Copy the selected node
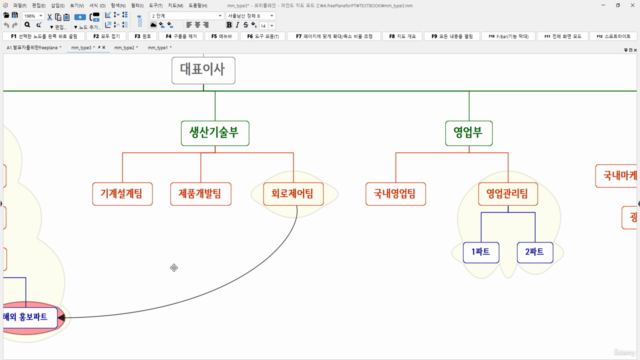 [58, 17]
